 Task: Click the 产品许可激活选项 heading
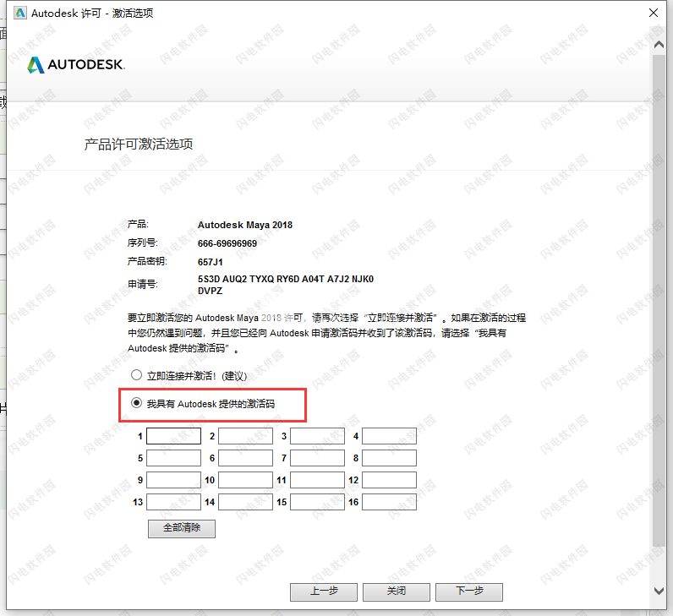(x=139, y=144)
